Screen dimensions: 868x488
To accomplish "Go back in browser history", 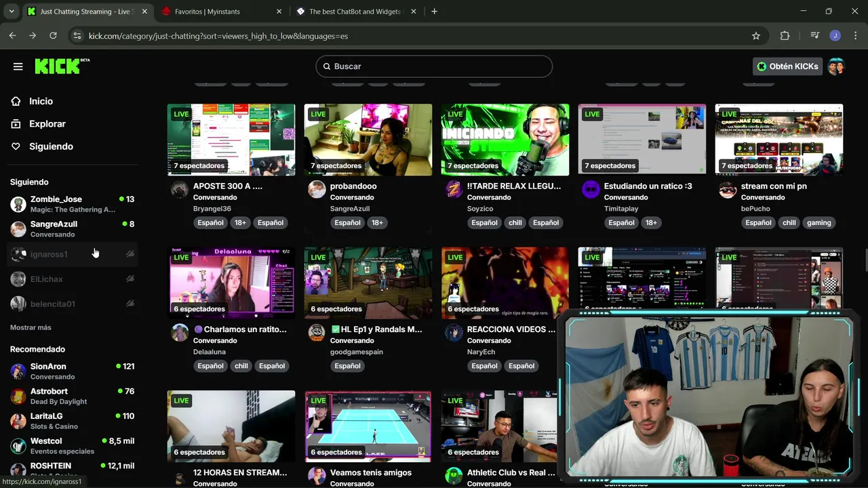I will point(12,36).
